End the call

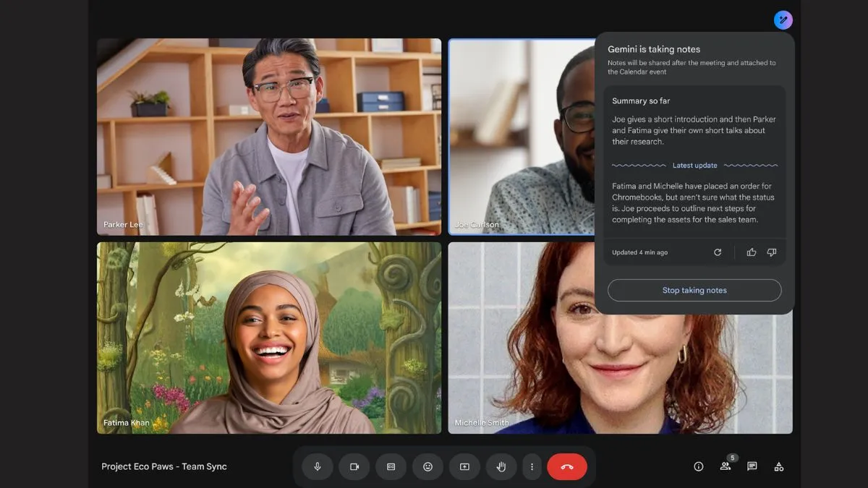(567, 466)
